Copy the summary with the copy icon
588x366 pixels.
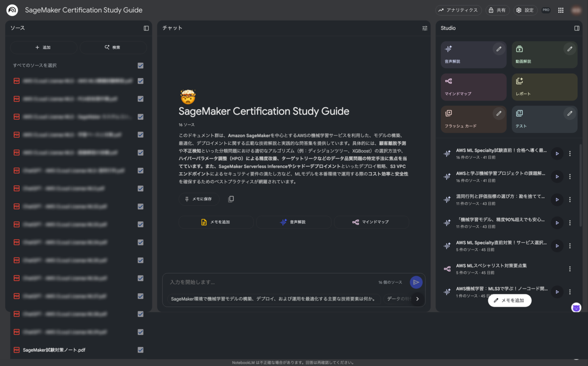pos(231,199)
